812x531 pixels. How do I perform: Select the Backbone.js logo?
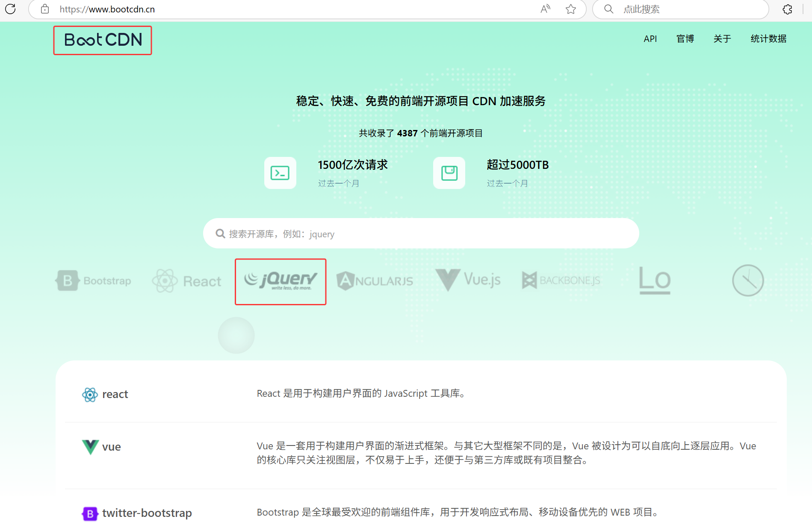coord(561,280)
